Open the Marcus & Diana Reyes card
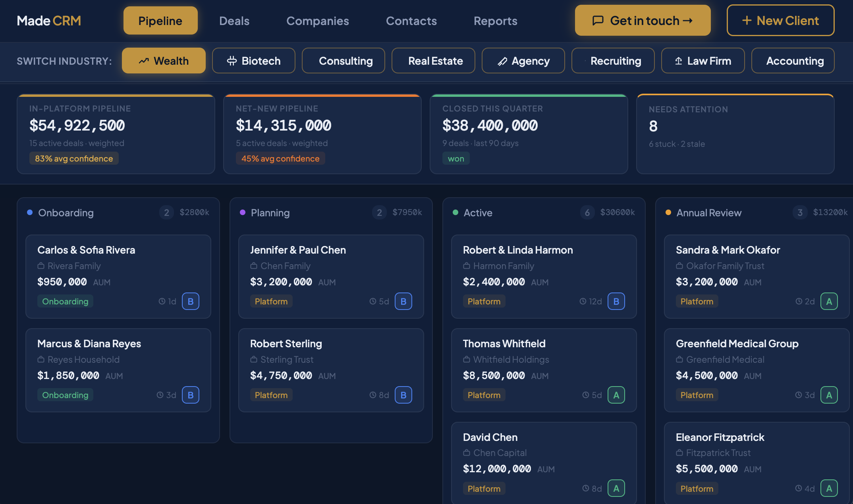The height and width of the screenshot is (504, 853). (118, 370)
